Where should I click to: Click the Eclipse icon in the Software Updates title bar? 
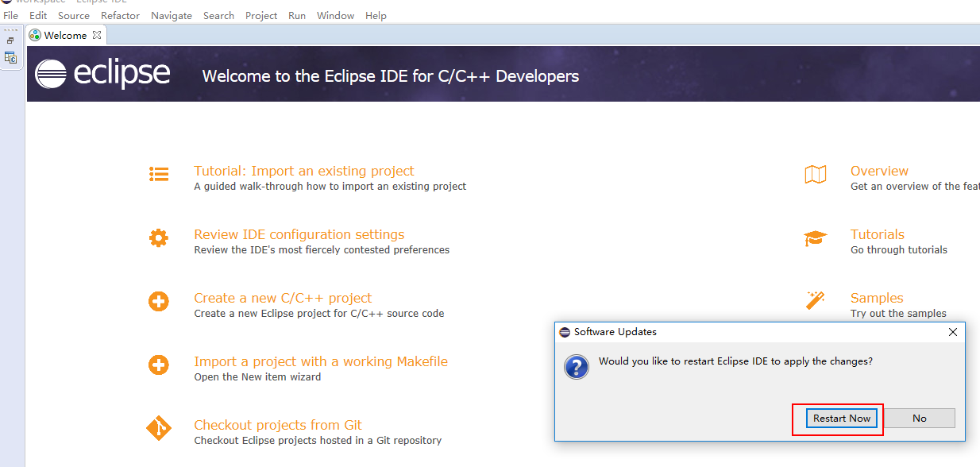click(565, 332)
